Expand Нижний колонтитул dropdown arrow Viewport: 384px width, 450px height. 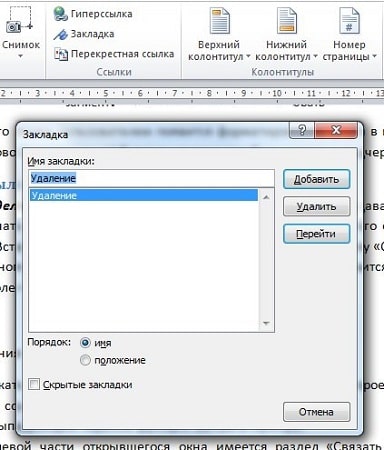315,57
